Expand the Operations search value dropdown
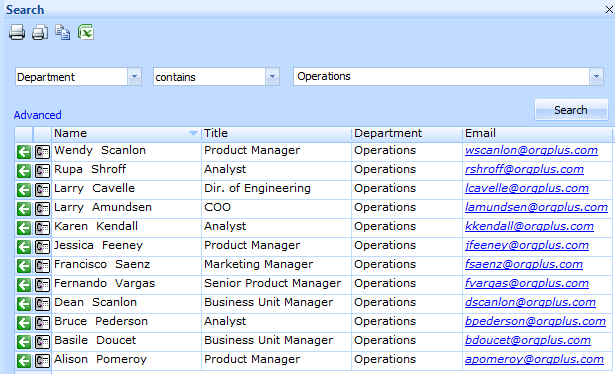Image resolution: width=615 pixels, height=374 pixels. click(596, 76)
